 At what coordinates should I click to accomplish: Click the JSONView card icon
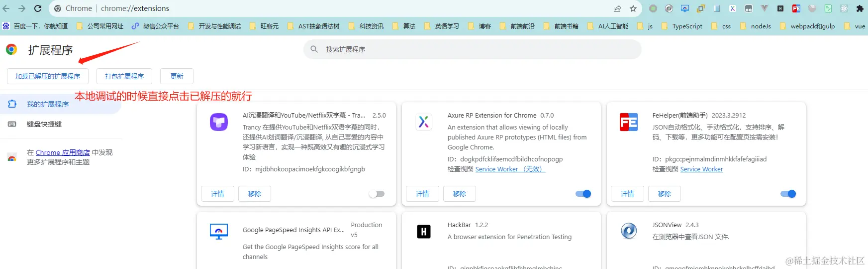tap(629, 232)
